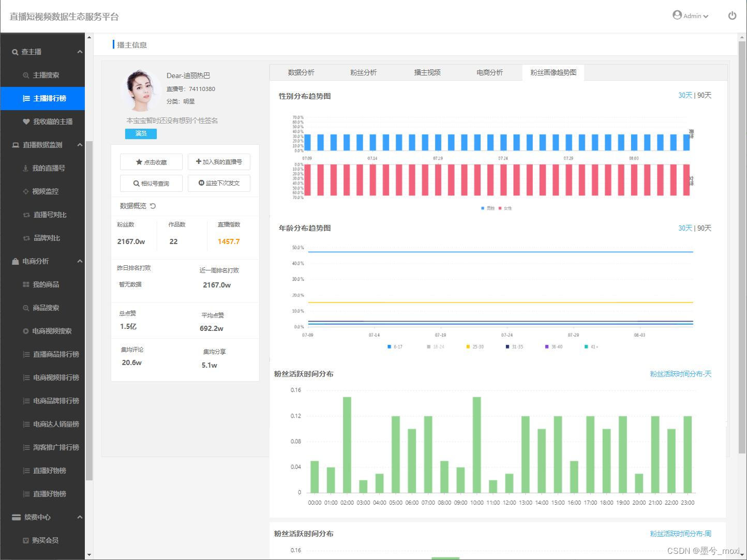Image resolution: width=747 pixels, height=560 pixels.
Task: Collapse the sidebar 电商分析 section chevron
Action: 80,261
